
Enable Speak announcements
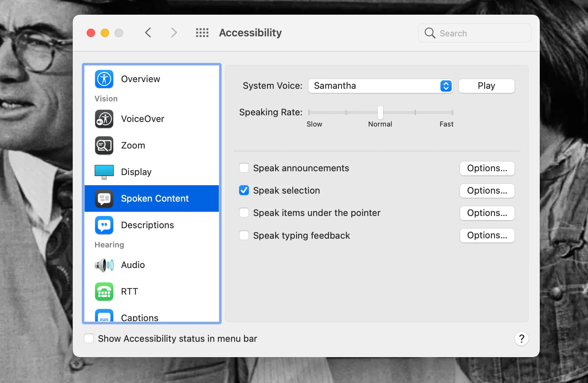[244, 168]
